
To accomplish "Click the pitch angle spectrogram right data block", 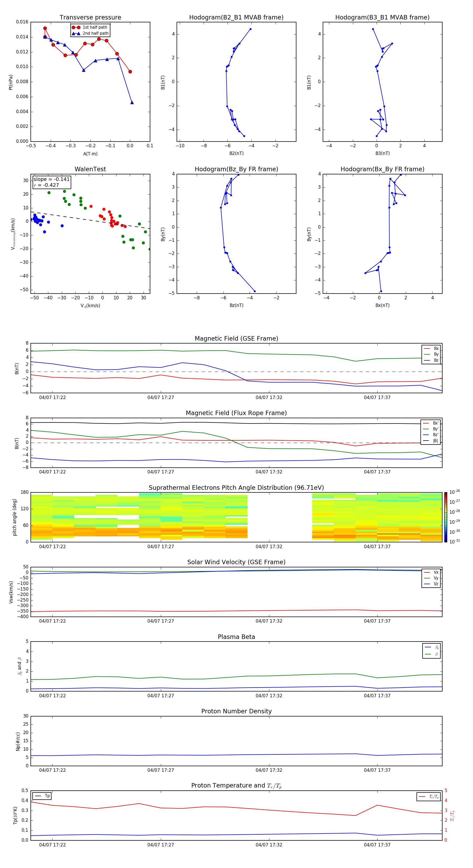I will [377, 517].
